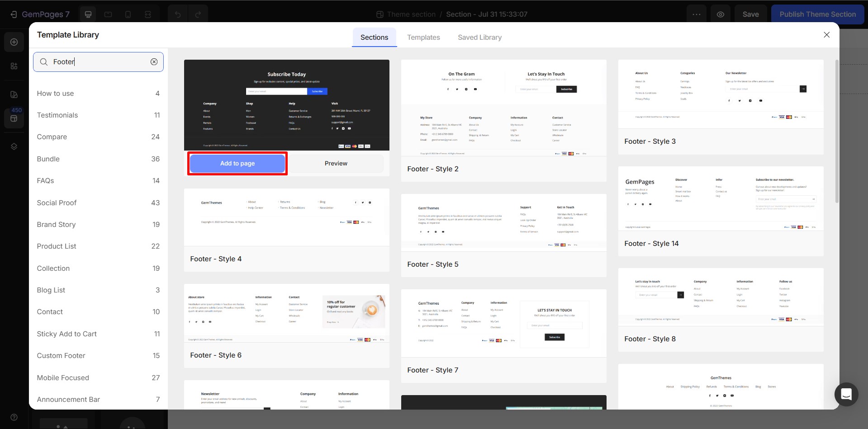Select the Custom Footer category

[61, 356]
